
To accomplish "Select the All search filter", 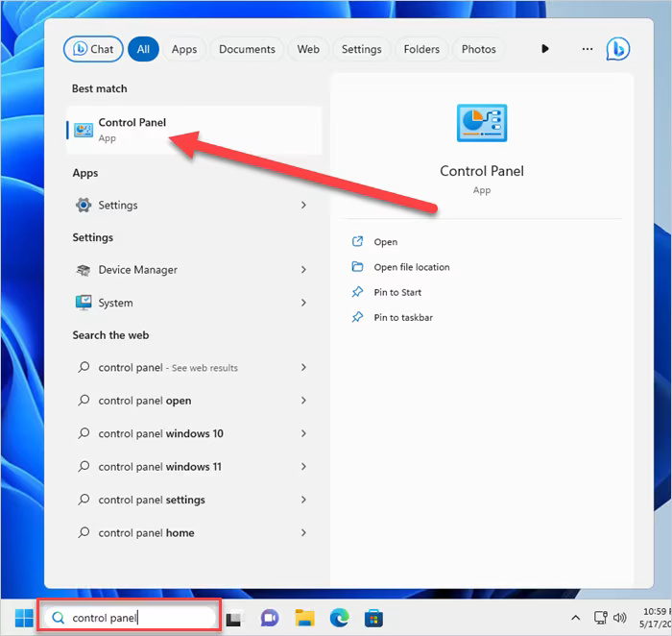I will pyautogui.click(x=143, y=49).
